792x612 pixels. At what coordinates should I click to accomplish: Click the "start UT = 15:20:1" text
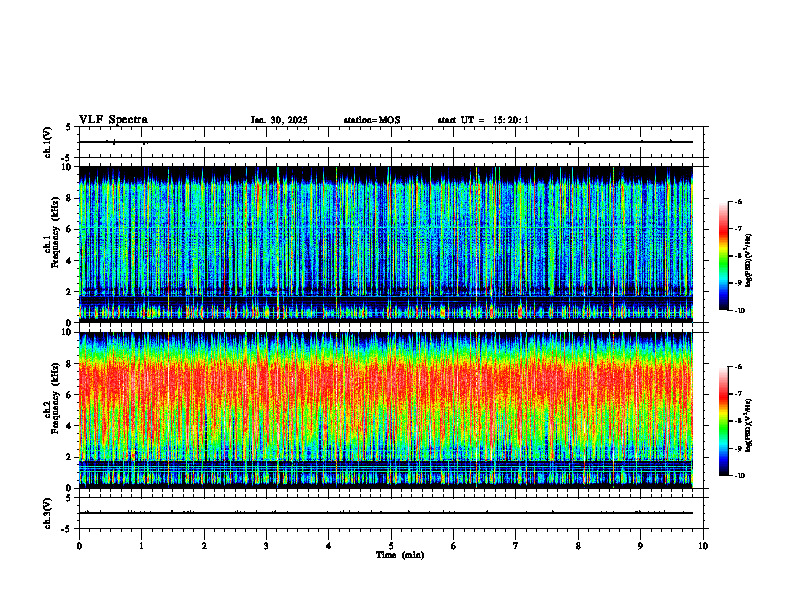[483, 120]
